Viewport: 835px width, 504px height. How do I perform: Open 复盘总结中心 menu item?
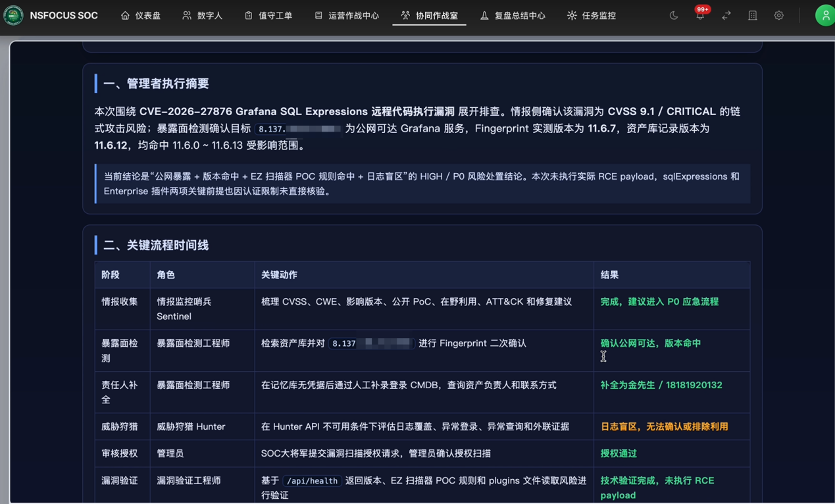point(513,15)
